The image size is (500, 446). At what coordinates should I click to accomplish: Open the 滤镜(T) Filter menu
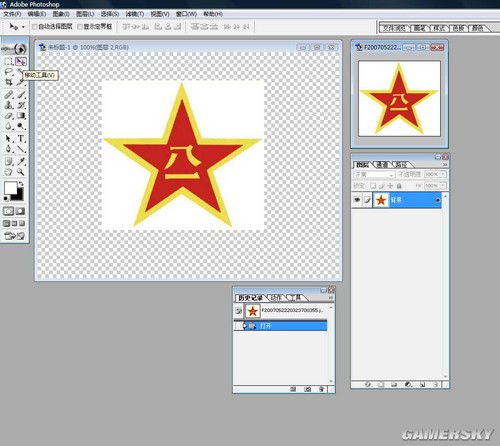pyautogui.click(x=135, y=14)
